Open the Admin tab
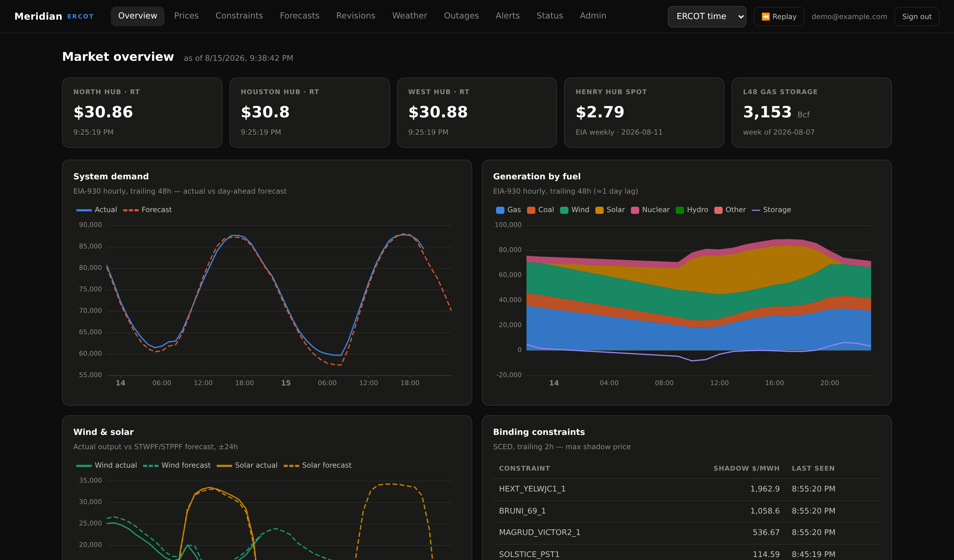 point(593,16)
